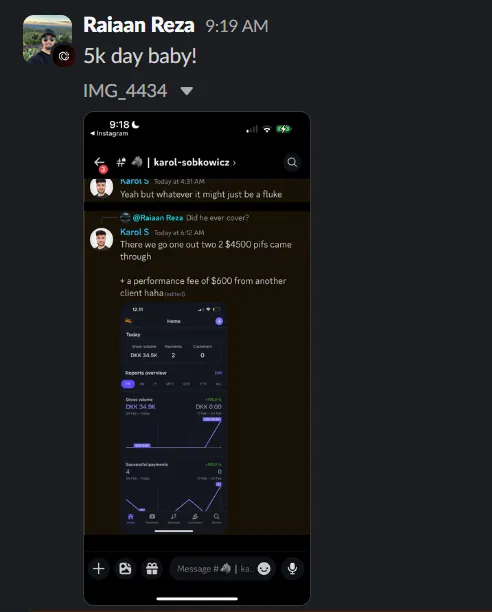This screenshot has height=612, width=492.
Task: Open the search magnifier in channel header
Action: click(292, 162)
